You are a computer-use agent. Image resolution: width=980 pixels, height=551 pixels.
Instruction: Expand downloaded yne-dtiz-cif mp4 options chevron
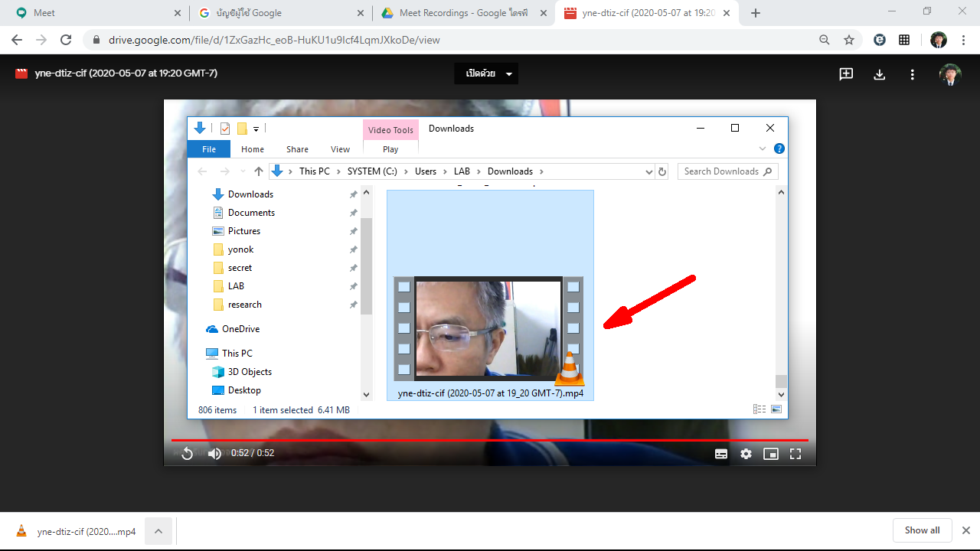158,531
